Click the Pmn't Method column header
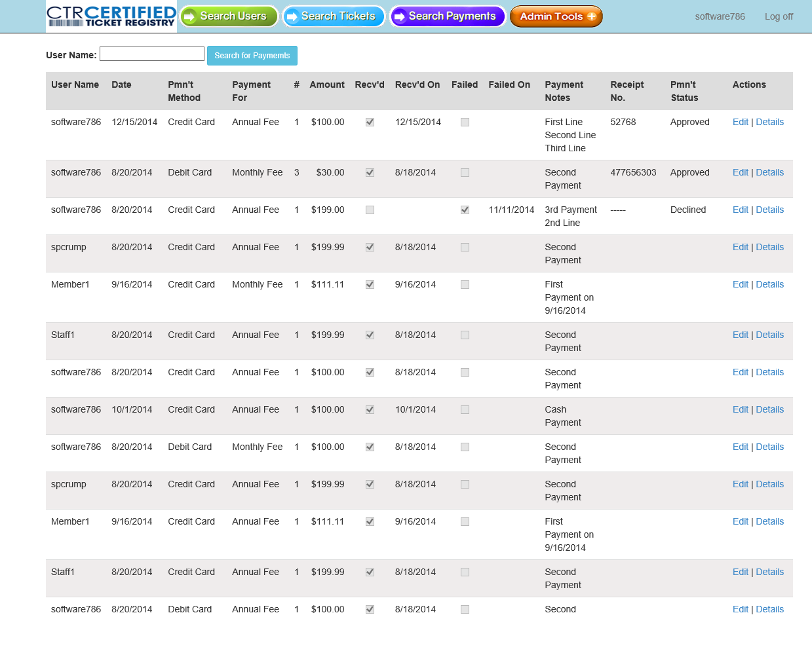Viewport: 812px width, 651px height. (x=184, y=91)
